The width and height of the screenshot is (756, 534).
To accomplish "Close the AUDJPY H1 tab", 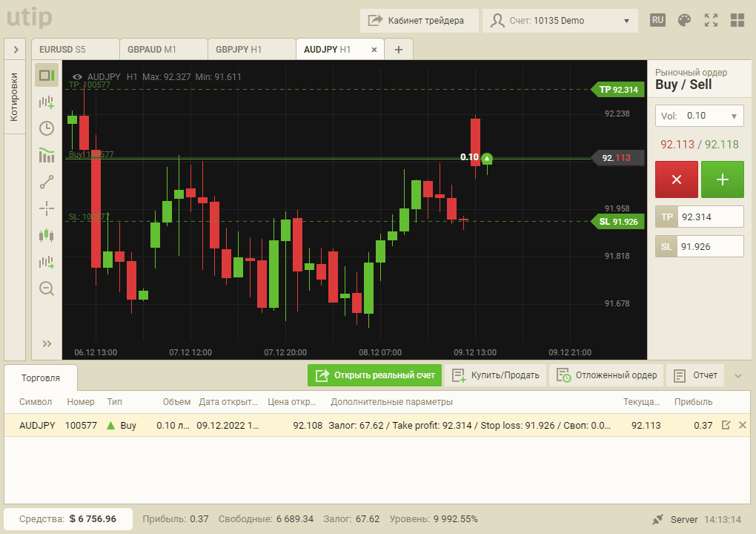I will pos(374,50).
